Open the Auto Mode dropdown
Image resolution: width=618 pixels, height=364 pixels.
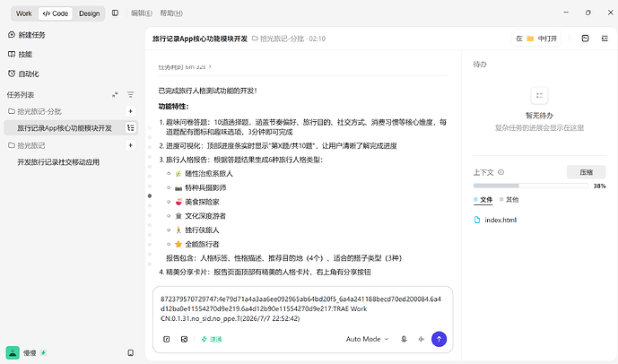click(x=367, y=339)
